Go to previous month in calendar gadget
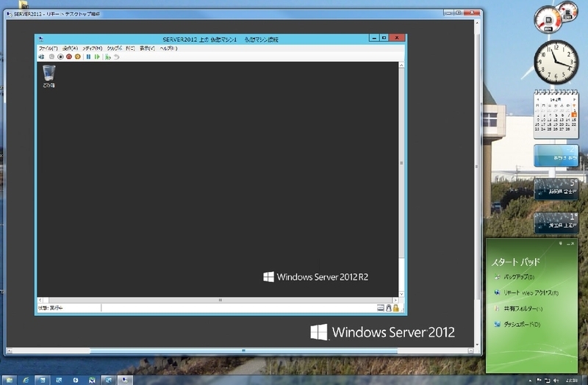588x385 pixels. coord(538,100)
